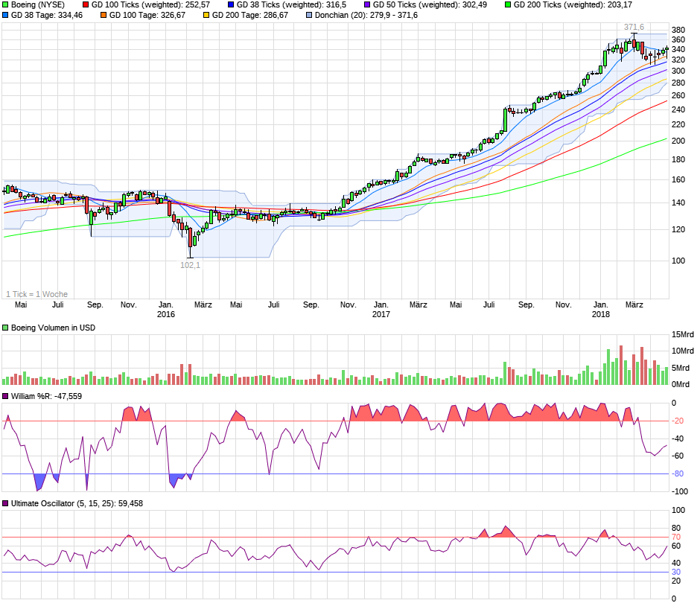Click the 15Mrd volume axis label
The image size is (700, 606).
pos(683,335)
